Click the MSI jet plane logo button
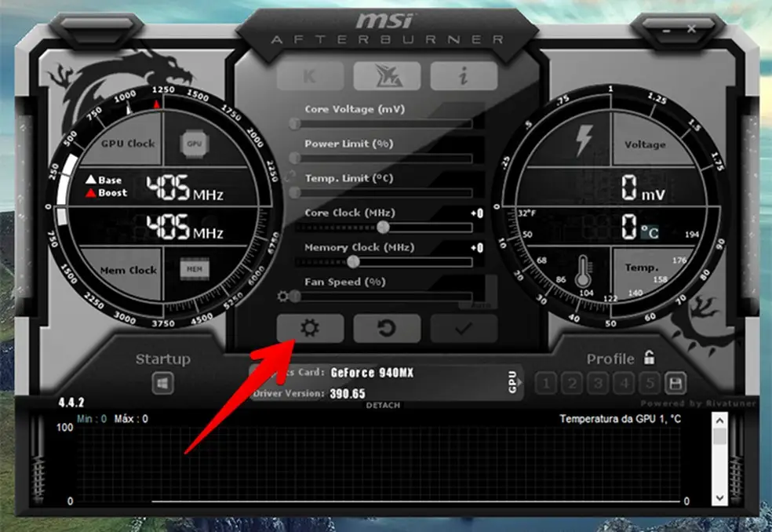The height and width of the screenshot is (532, 772). pos(386,76)
